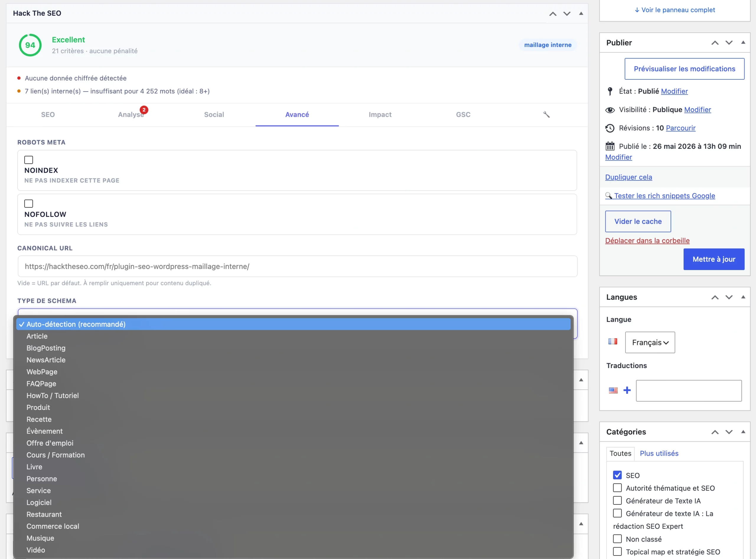The width and height of the screenshot is (756, 559).
Task: Move Catégories panel down
Action: click(729, 432)
